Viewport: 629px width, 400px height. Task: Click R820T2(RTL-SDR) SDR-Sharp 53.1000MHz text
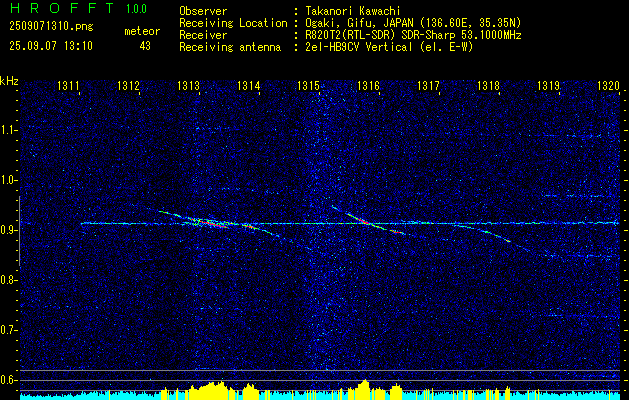413,35
